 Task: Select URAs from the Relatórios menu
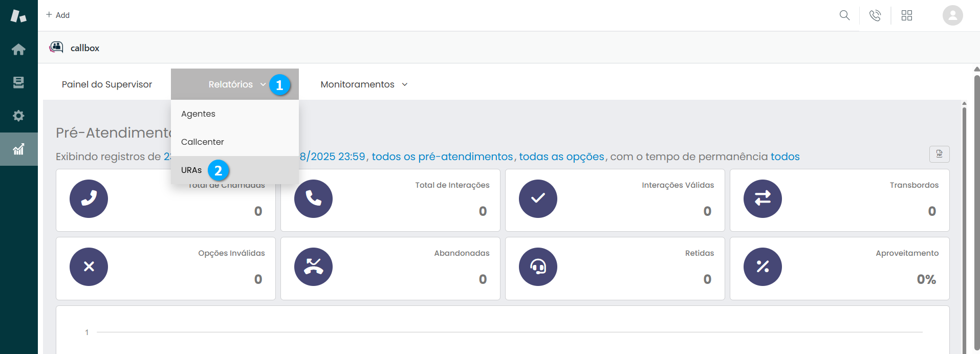(191, 170)
